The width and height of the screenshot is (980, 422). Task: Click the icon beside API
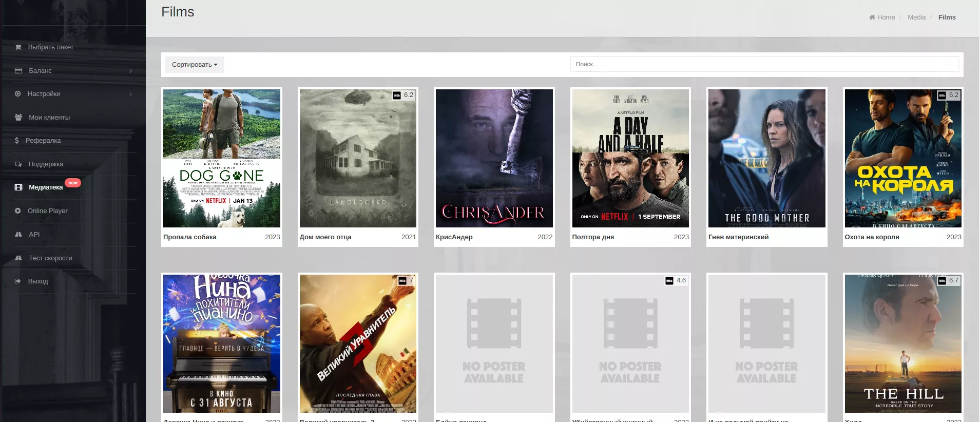pyautogui.click(x=18, y=235)
